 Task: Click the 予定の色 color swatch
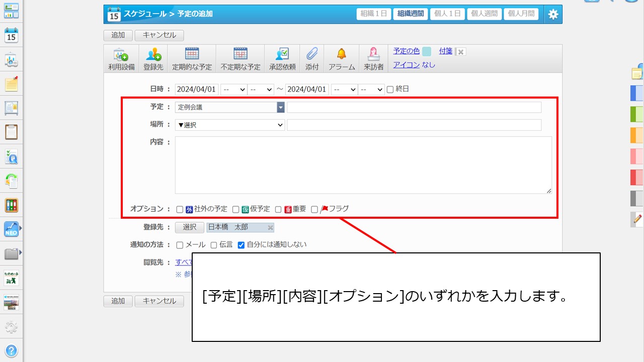tap(427, 51)
